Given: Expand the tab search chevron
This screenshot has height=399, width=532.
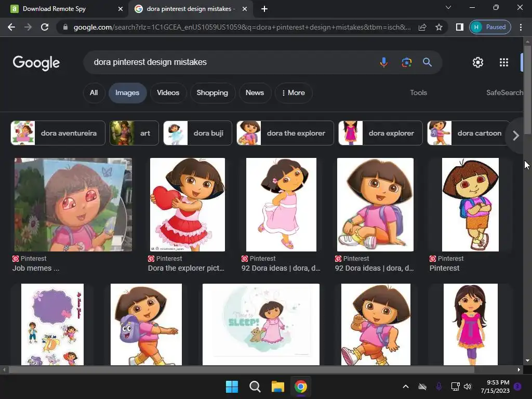Looking at the screenshot, I should pos(448,7).
